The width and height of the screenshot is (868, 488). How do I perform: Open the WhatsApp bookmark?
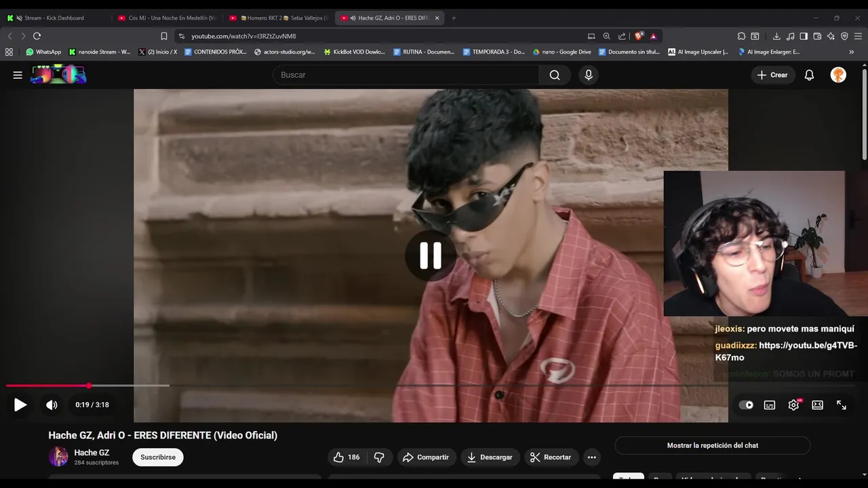coord(43,52)
